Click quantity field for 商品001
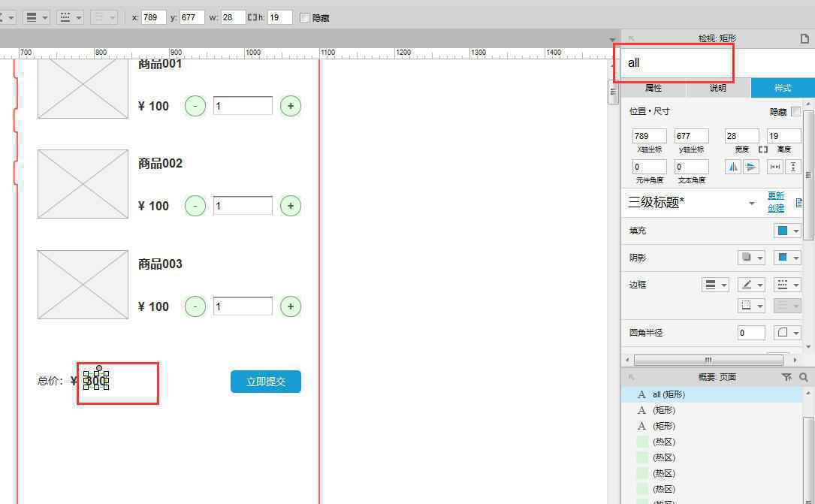Screen dimensions: 815x504 pyautogui.click(x=243, y=106)
